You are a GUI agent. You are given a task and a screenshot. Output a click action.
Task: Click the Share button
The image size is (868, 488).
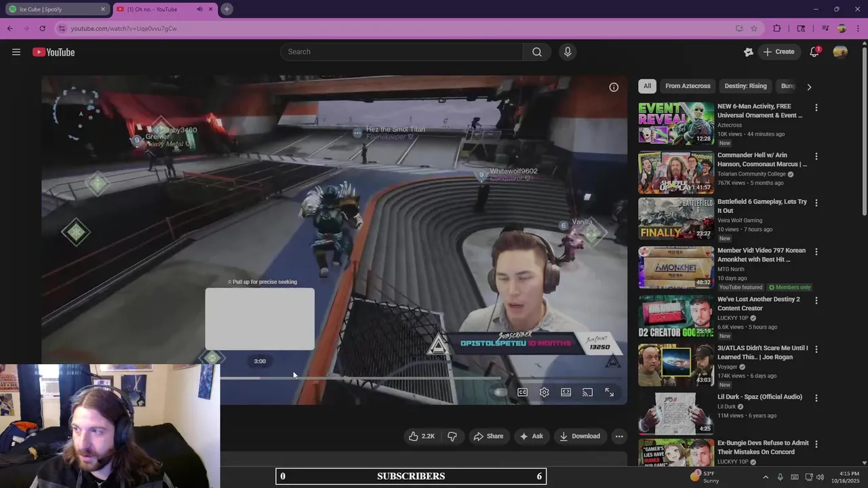(488, 436)
